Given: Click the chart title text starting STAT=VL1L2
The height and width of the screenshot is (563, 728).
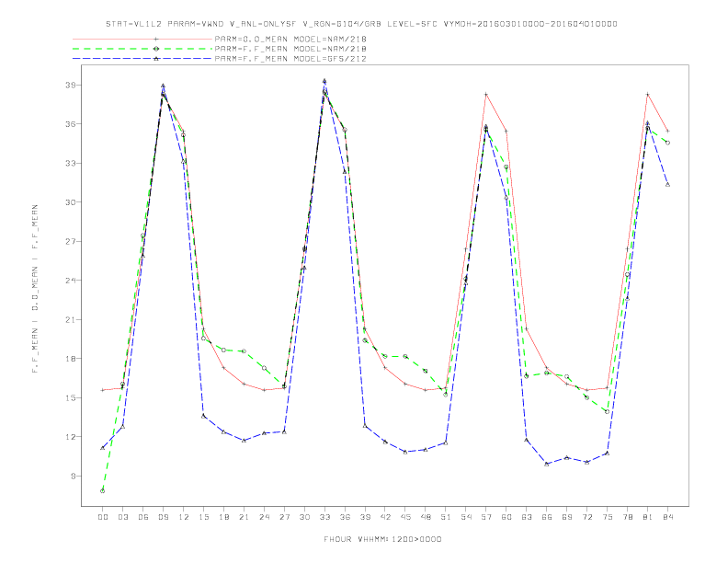Looking at the screenshot, I should tap(361, 24).
